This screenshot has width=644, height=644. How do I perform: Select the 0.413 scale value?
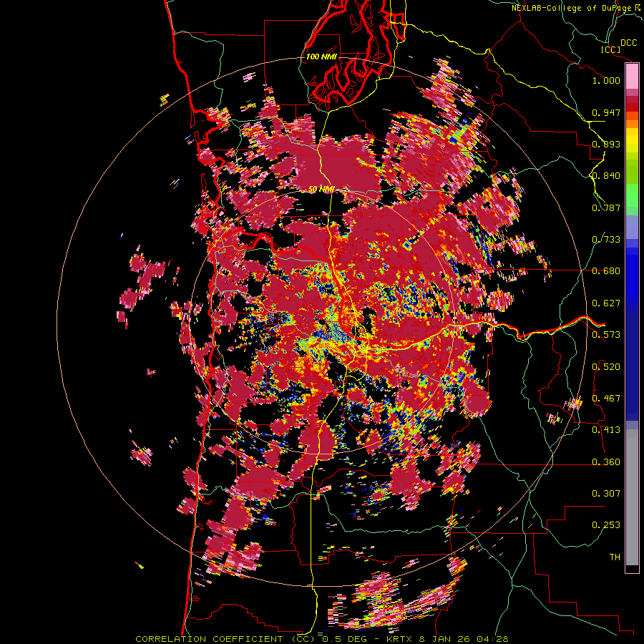[x=606, y=430]
